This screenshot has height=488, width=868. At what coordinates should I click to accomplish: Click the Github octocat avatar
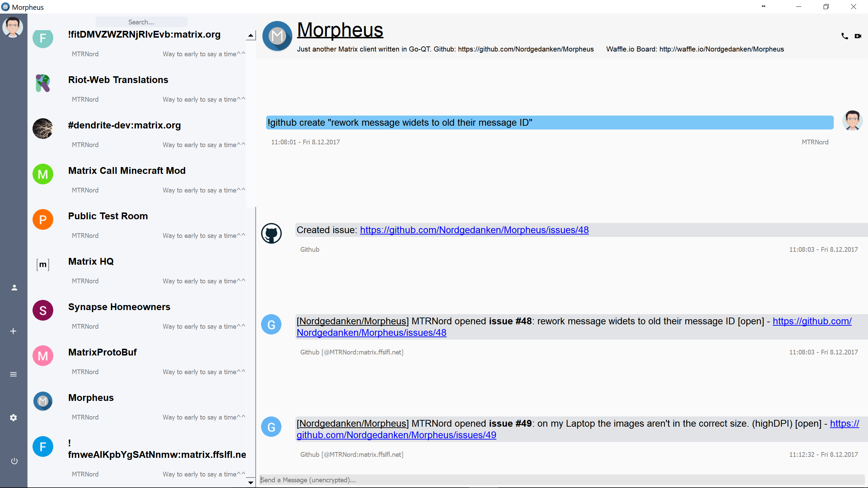tap(271, 233)
